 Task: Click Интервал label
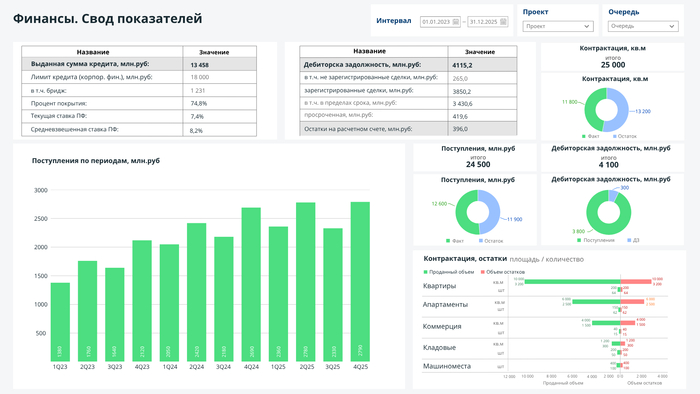coord(393,21)
